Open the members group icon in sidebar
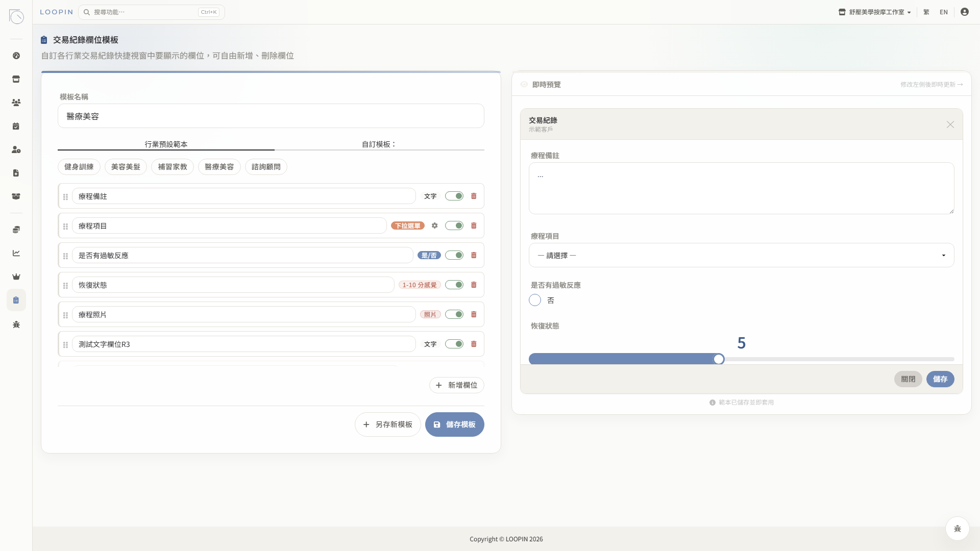This screenshot has height=551, width=980. tap(16, 103)
